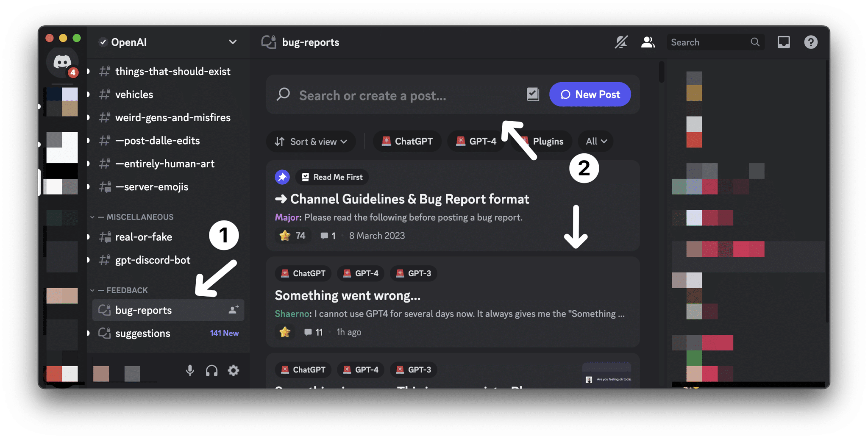Click star reaction on Something went wrong post

tap(285, 332)
